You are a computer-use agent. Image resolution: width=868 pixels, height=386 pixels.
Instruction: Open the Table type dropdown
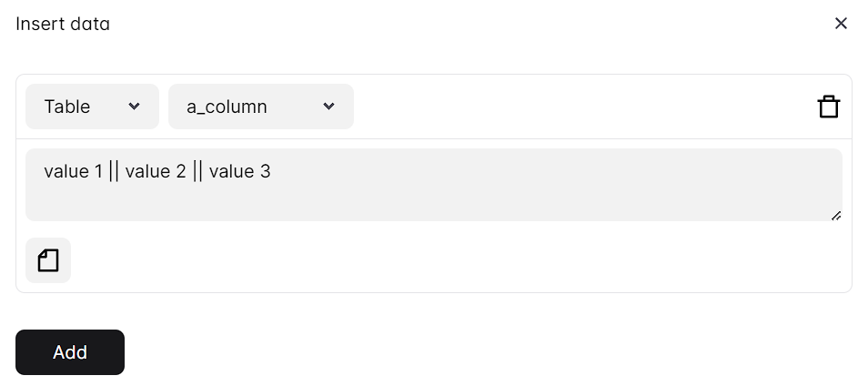click(x=92, y=107)
